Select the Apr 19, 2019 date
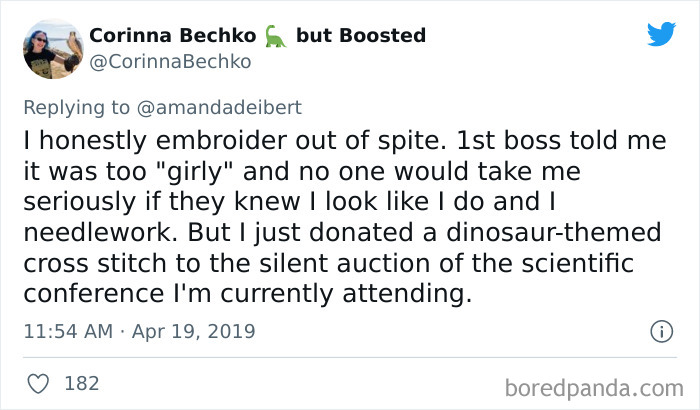The height and width of the screenshot is (410, 700). (202, 331)
